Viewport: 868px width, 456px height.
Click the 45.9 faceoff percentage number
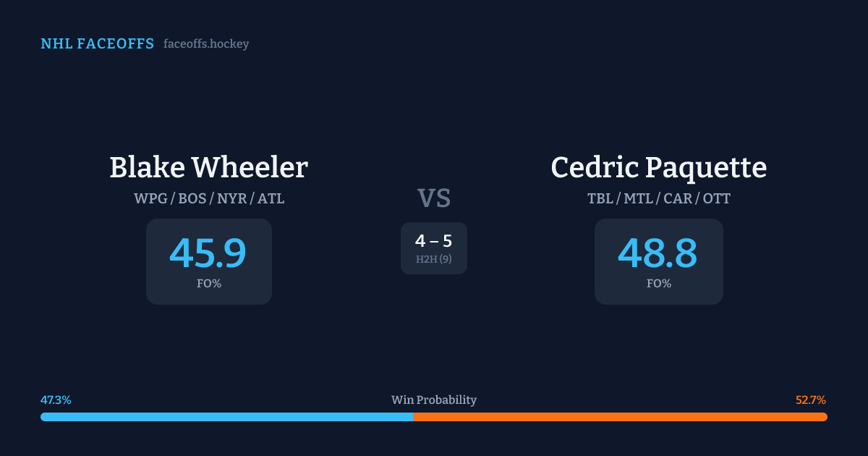click(208, 253)
